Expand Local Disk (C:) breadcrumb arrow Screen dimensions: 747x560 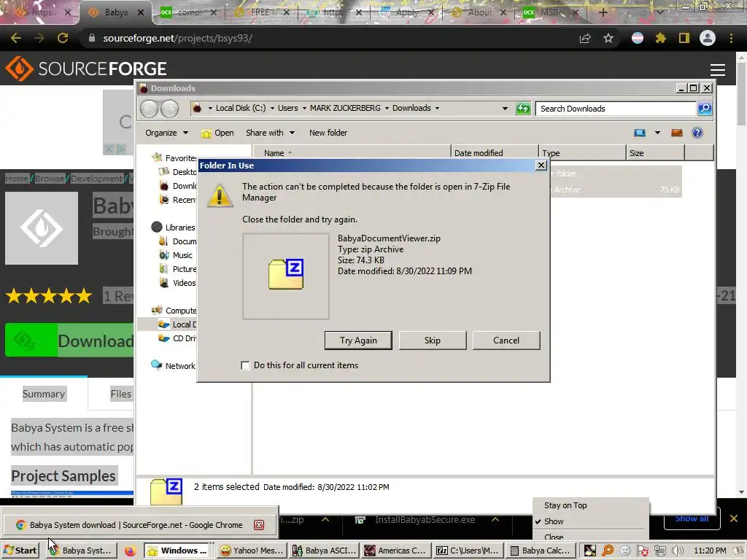273,109
